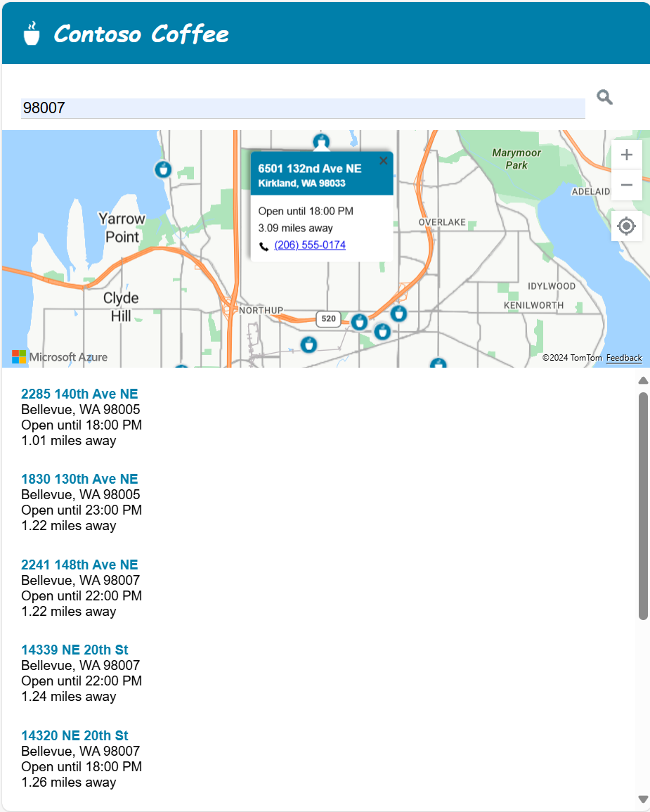Close the 6501 132nd Ave NE popup
650x812 pixels.
point(383,161)
